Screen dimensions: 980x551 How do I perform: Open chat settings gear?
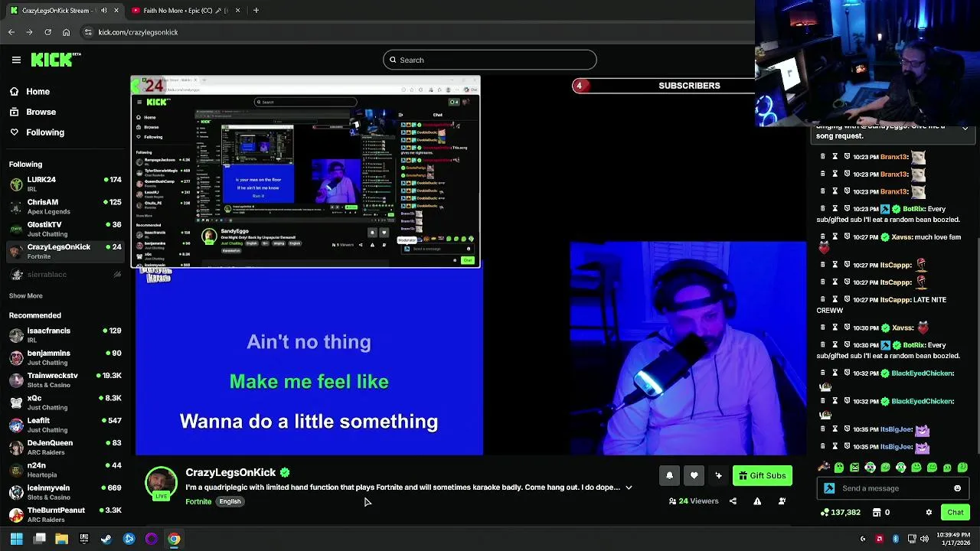tap(929, 512)
